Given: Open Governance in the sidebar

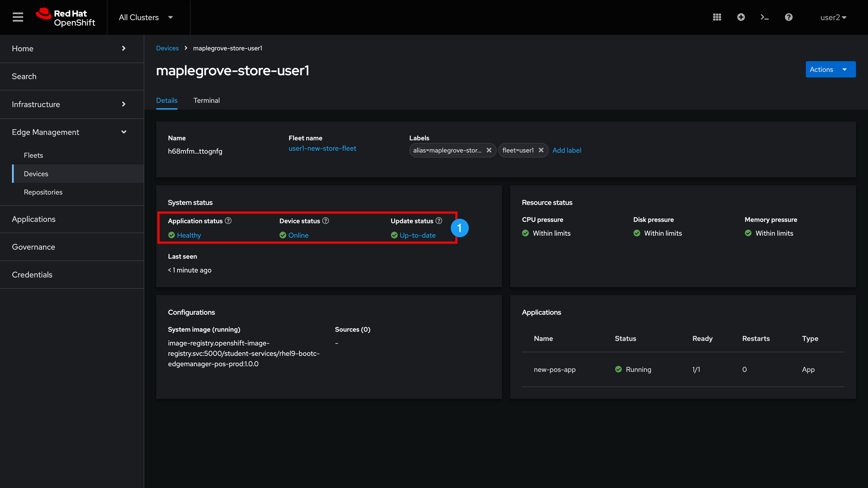Looking at the screenshot, I should click(72, 247).
